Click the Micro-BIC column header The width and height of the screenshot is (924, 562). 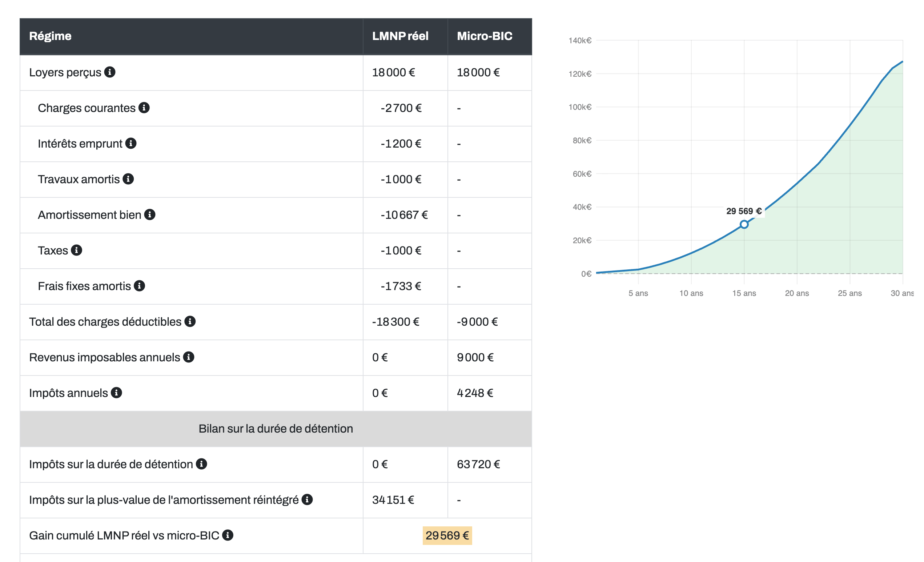pyautogui.click(x=485, y=36)
